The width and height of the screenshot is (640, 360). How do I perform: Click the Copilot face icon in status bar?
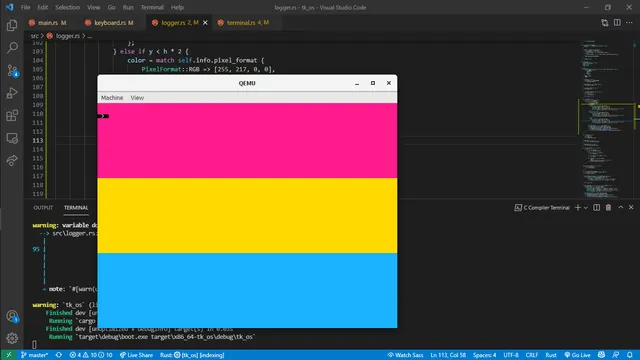point(601,355)
